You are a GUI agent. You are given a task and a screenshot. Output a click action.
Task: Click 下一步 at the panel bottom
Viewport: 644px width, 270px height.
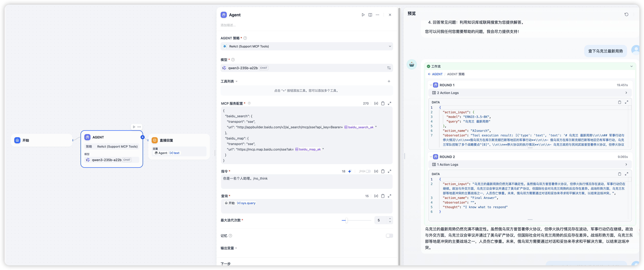[x=225, y=263]
